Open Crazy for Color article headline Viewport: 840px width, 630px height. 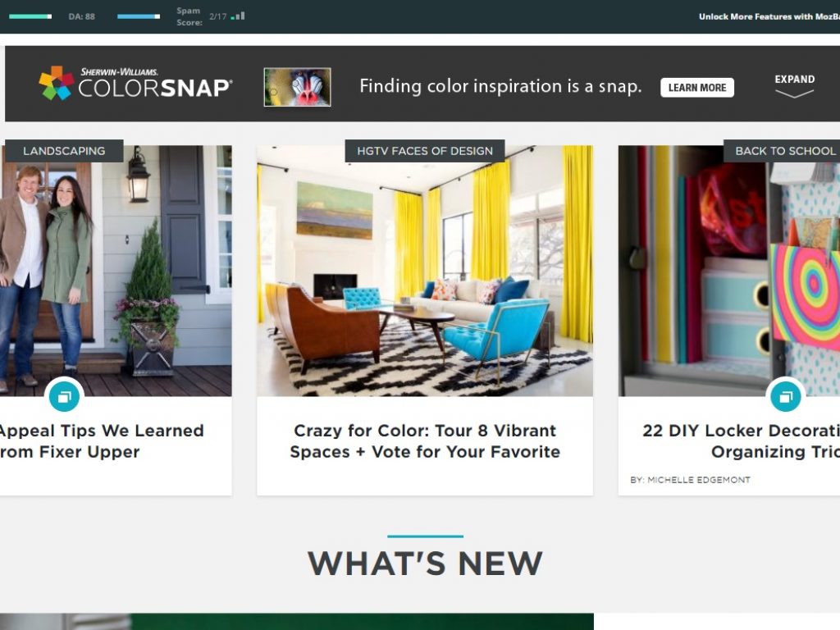point(425,441)
